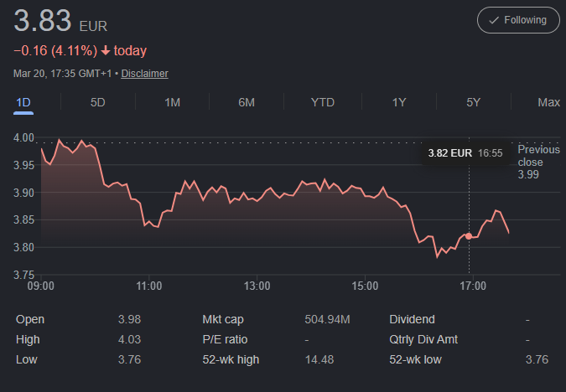Select the 1D time range tab
Image resolution: width=566 pixels, height=392 pixels.
click(23, 102)
